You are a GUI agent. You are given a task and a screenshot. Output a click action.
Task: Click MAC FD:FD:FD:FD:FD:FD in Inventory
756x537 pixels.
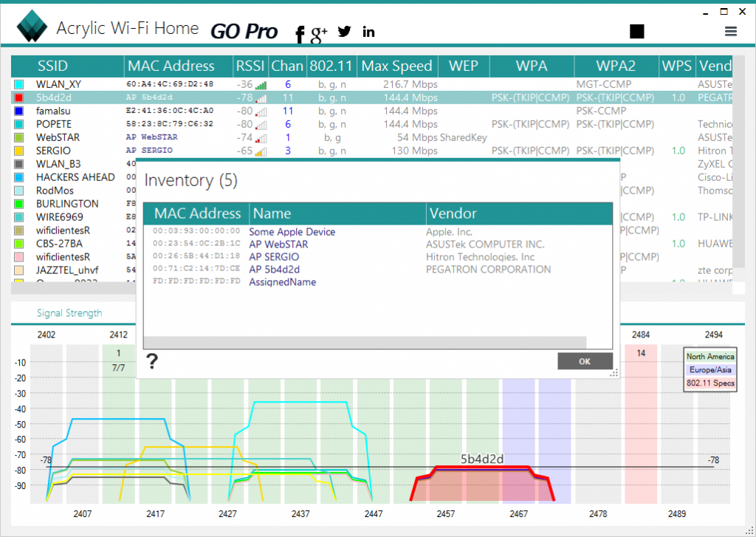point(196,281)
